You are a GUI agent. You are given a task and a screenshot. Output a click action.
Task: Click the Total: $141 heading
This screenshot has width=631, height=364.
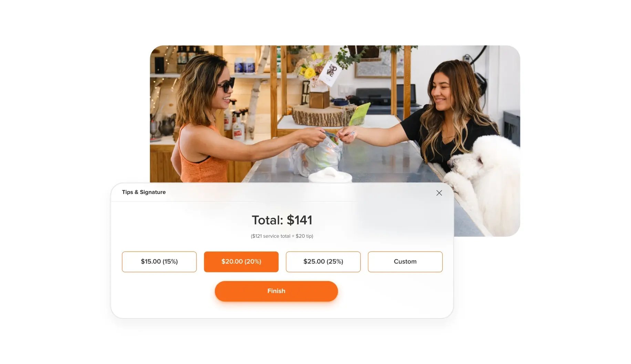pyautogui.click(x=282, y=220)
